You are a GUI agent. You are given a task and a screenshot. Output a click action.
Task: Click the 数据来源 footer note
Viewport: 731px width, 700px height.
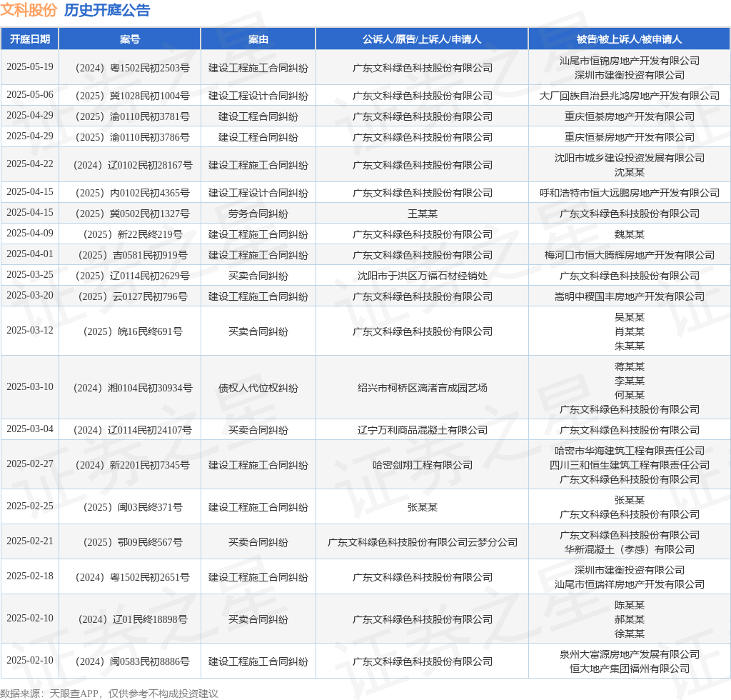pos(109,694)
